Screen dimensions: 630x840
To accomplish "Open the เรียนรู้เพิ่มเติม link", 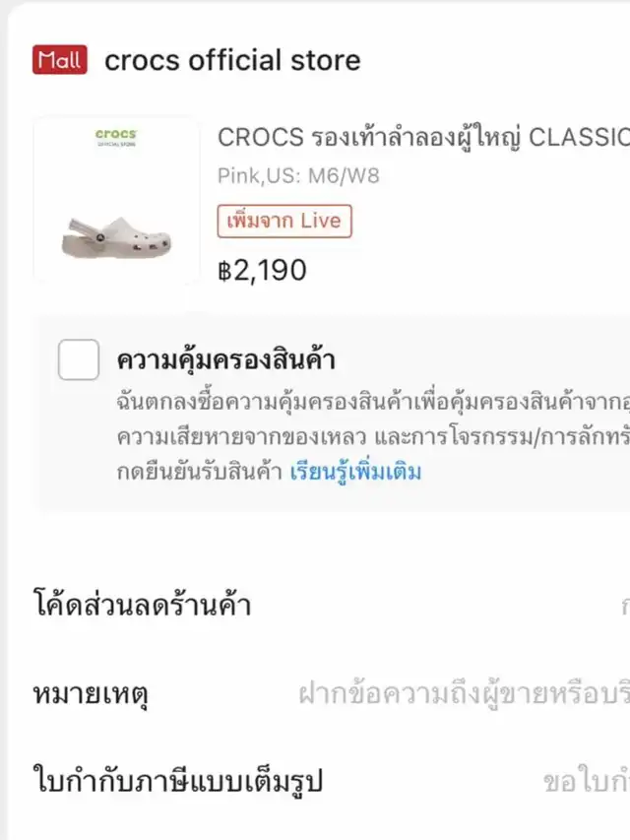I will pos(355,472).
